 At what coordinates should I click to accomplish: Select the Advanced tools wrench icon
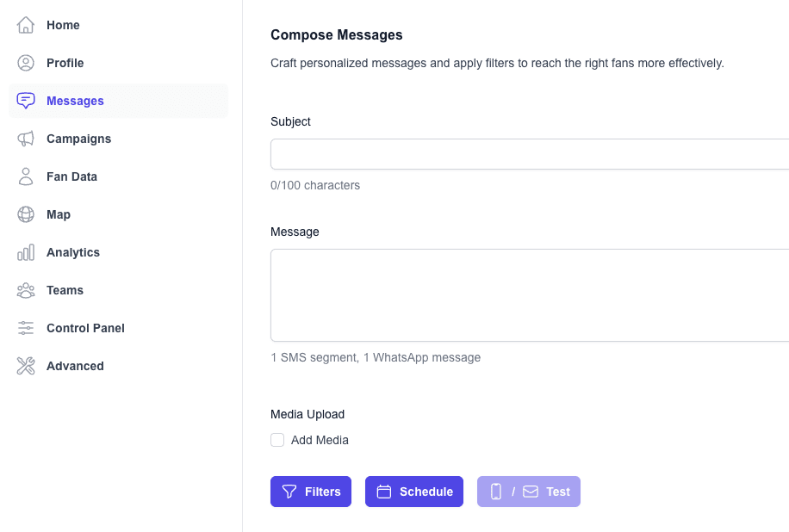point(26,366)
